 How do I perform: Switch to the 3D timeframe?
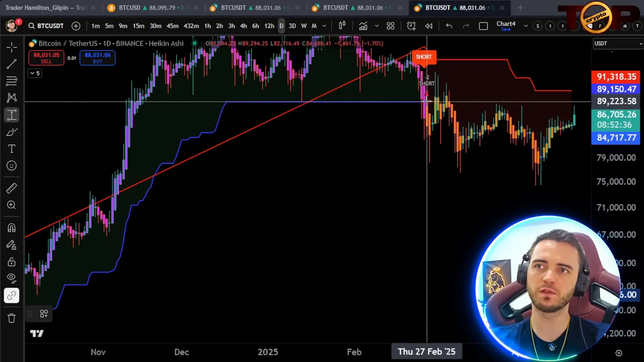point(292,26)
